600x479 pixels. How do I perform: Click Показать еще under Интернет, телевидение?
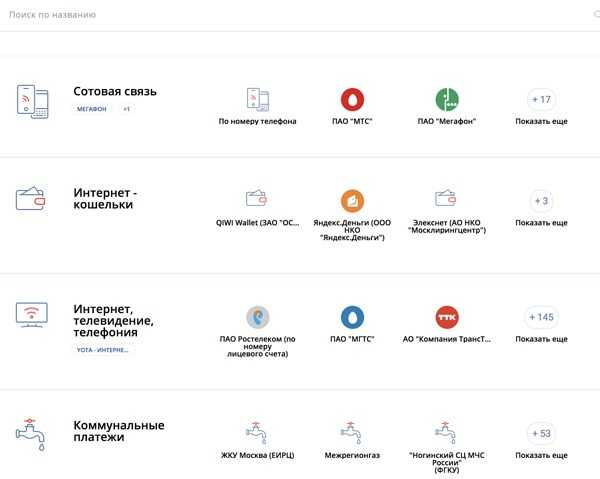pos(541,339)
